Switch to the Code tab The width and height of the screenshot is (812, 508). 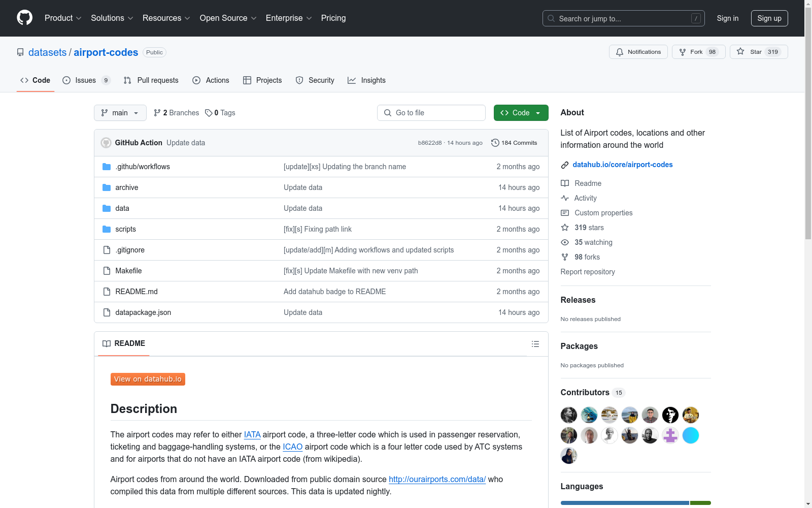pyautogui.click(x=36, y=80)
